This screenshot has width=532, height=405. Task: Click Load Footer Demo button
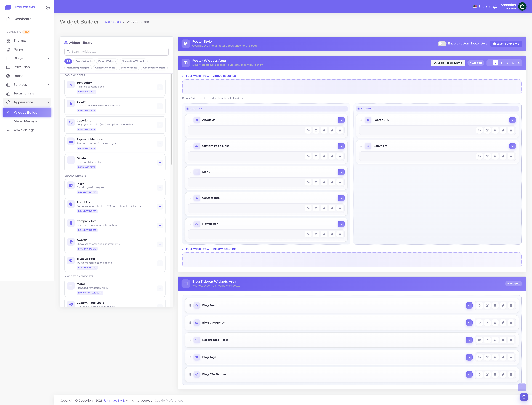point(448,63)
